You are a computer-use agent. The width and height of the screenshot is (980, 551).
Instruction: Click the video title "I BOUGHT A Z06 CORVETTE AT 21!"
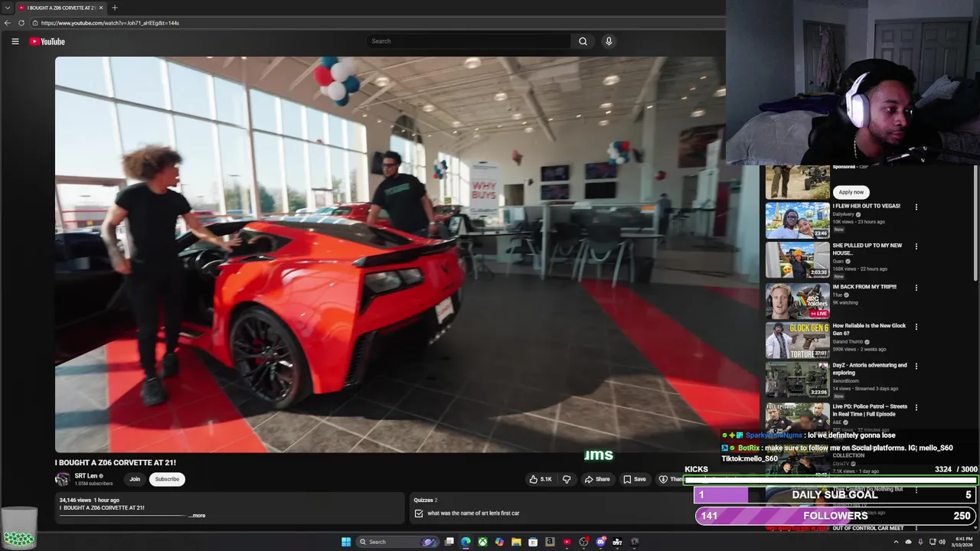116,462
